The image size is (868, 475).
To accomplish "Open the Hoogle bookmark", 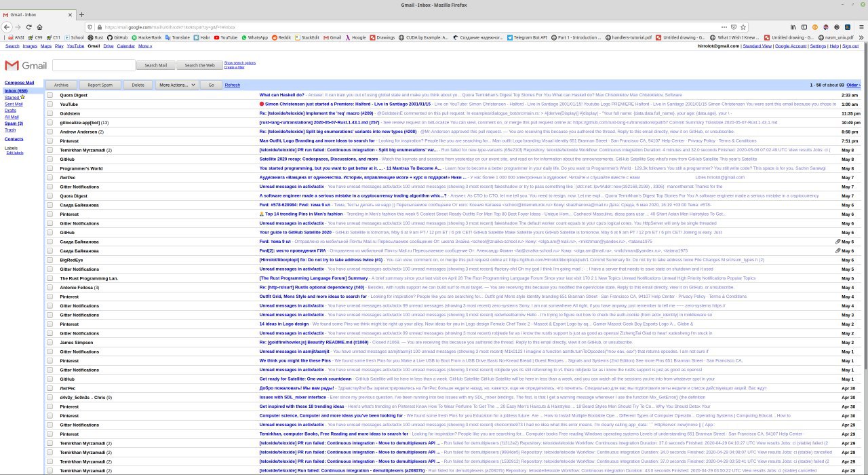I will pyautogui.click(x=356, y=37).
